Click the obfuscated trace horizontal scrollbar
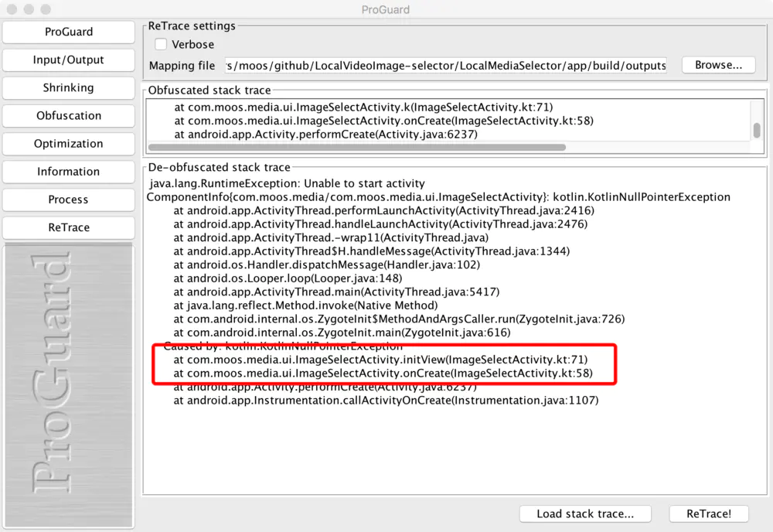The image size is (773, 532). (x=357, y=147)
